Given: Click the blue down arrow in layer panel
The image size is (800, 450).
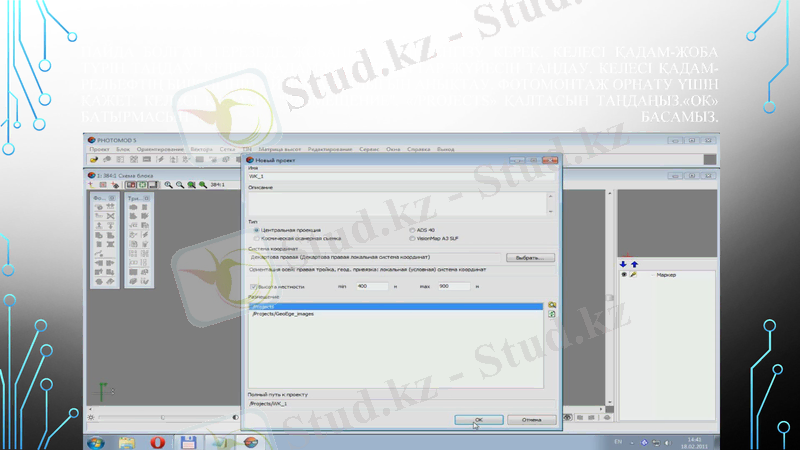Looking at the screenshot, I should pos(625,264).
